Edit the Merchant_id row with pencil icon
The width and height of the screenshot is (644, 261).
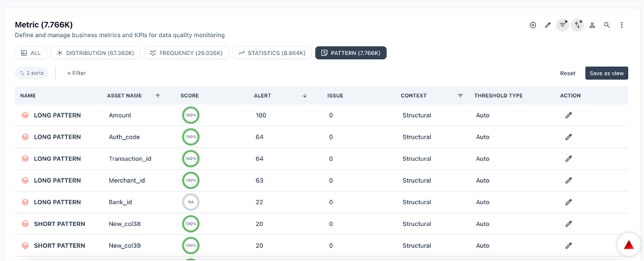coord(568,180)
